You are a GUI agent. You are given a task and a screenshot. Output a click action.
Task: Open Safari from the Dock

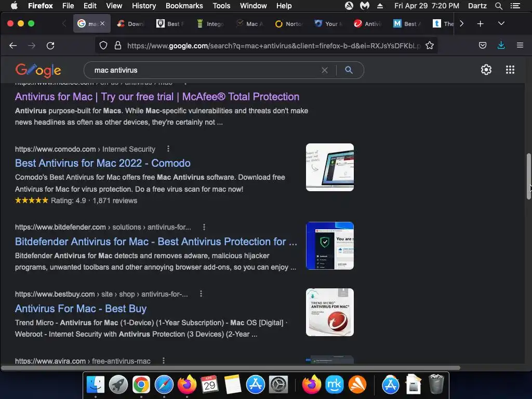point(164,384)
